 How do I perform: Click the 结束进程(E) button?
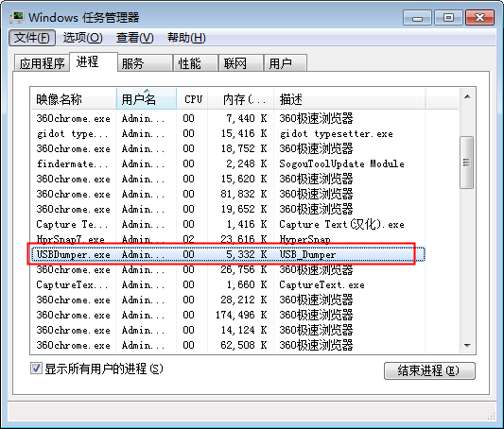point(429,370)
